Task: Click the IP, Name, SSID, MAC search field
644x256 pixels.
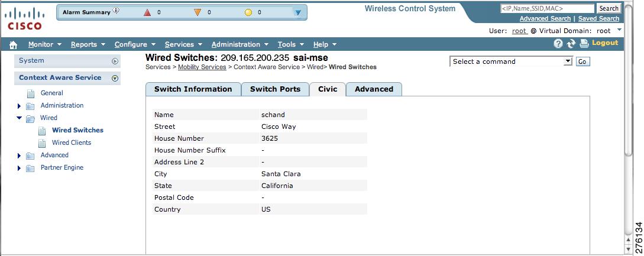Action: point(547,8)
